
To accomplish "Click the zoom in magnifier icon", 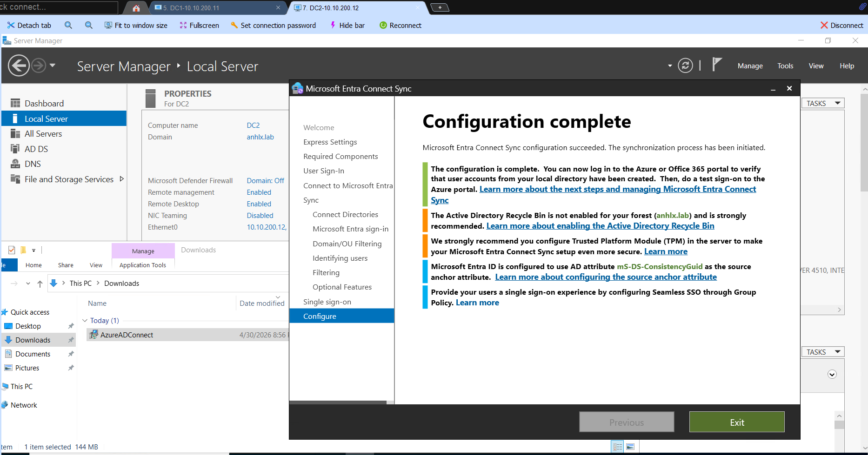I will pos(68,25).
